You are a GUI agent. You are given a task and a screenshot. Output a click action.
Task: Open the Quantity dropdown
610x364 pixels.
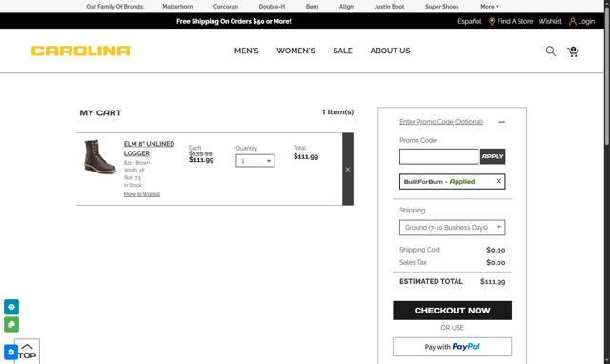click(254, 161)
